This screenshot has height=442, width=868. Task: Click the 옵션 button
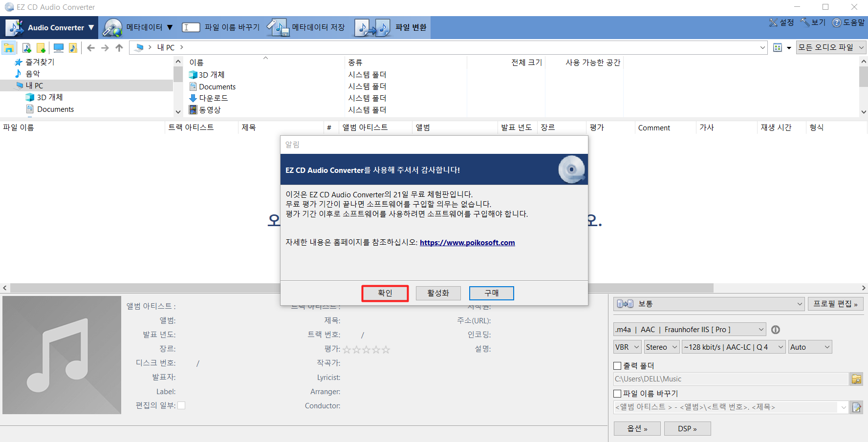click(x=637, y=429)
